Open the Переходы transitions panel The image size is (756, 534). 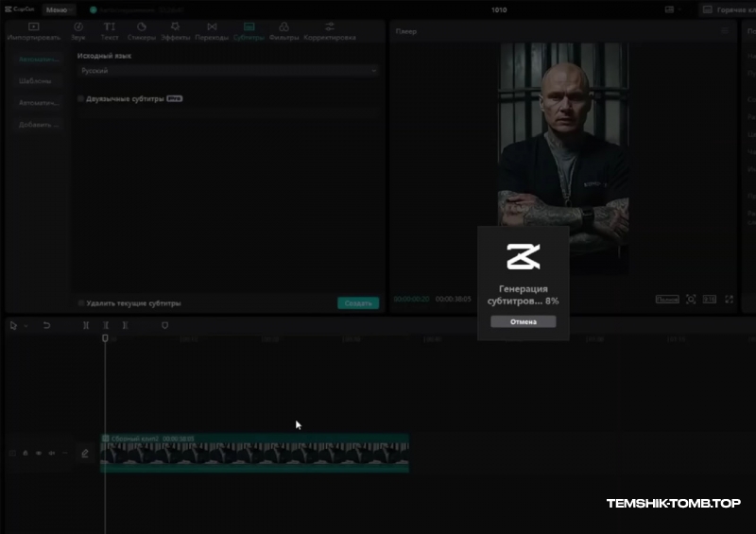[212, 31]
